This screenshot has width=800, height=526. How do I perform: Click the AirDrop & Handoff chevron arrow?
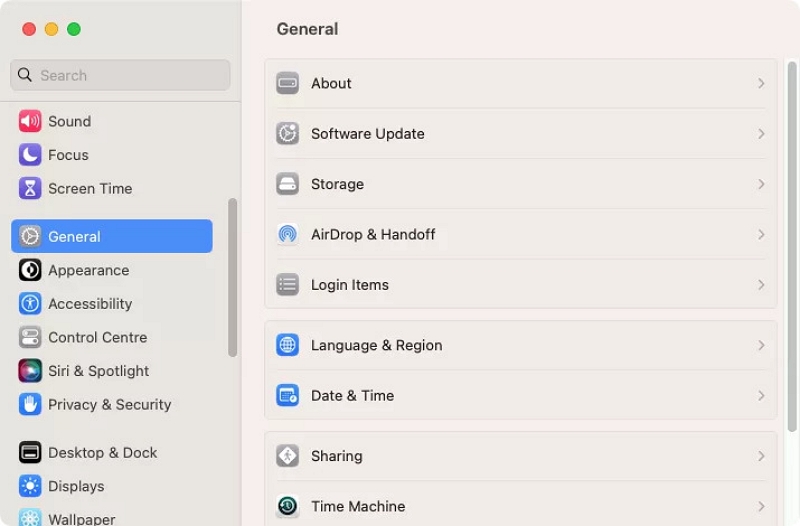(x=761, y=234)
